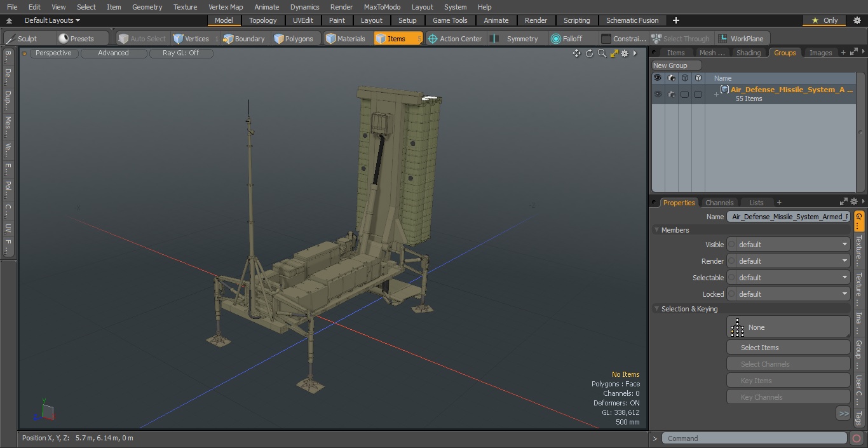Viewport: 868px width, 448px height.
Task: Switch to the Channels tab
Action: (x=719, y=203)
